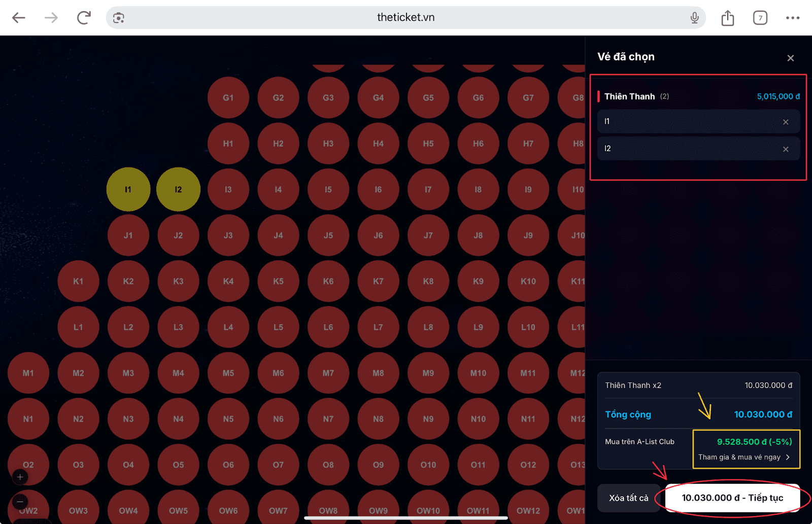This screenshot has width=812, height=524.
Task: Remove seat I2 from selected tickets
Action: [x=785, y=149]
